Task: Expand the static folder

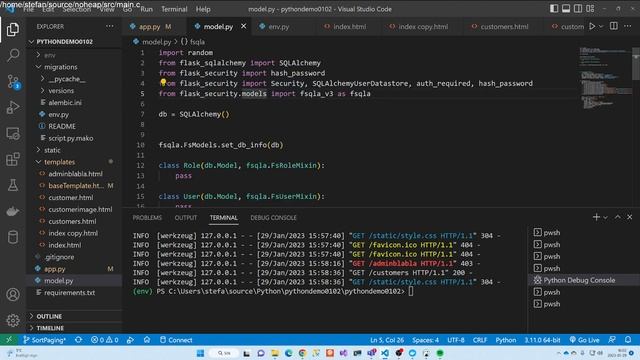Action: [52, 150]
